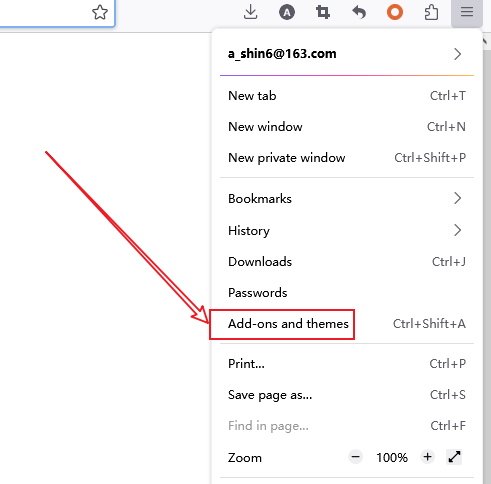Viewport: 491px width, 484px height.
Task: Click the circular A extension icon
Action: 287,13
